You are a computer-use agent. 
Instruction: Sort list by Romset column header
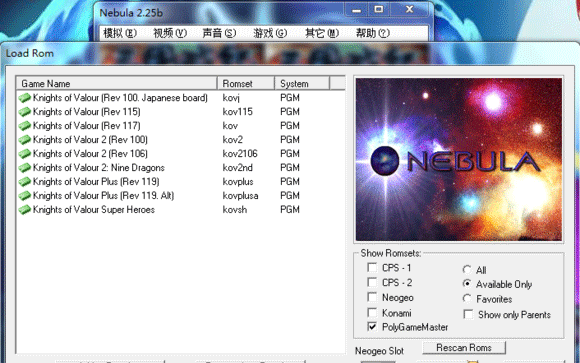click(x=246, y=84)
